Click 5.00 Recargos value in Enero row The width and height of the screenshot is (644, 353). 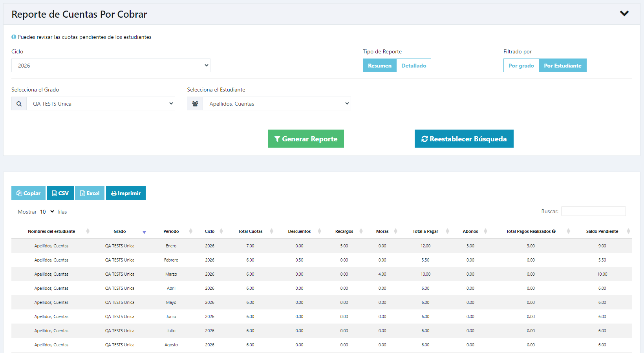click(x=344, y=246)
